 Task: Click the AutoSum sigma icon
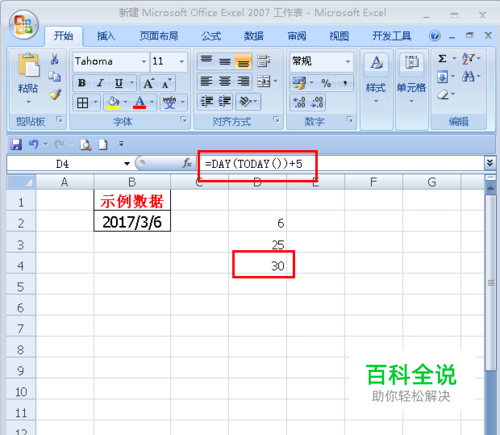(x=442, y=59)
